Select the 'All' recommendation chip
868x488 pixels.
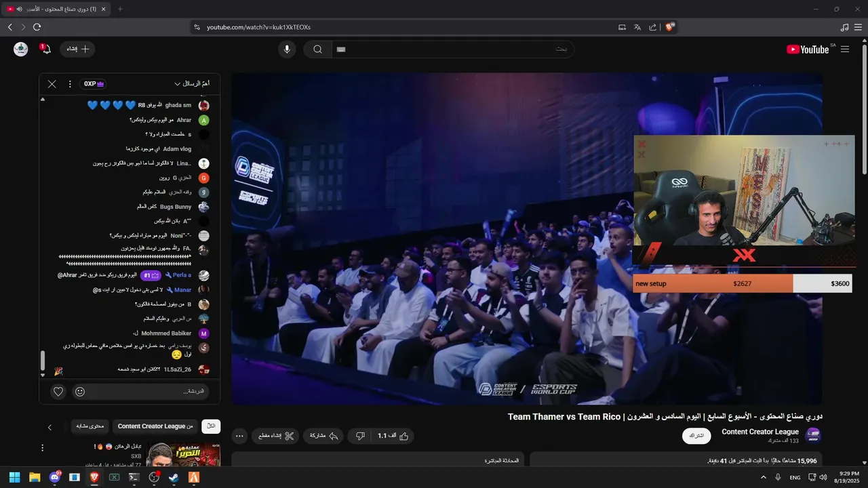pyautogui.click(x=212, y=426)
